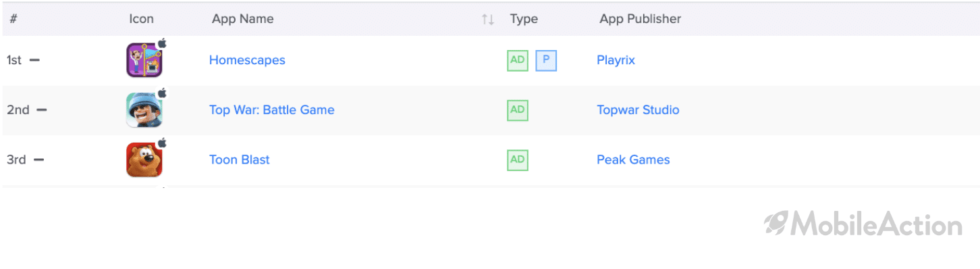
Task: Open the Top War app icon
Action: [x=144, y=110]
